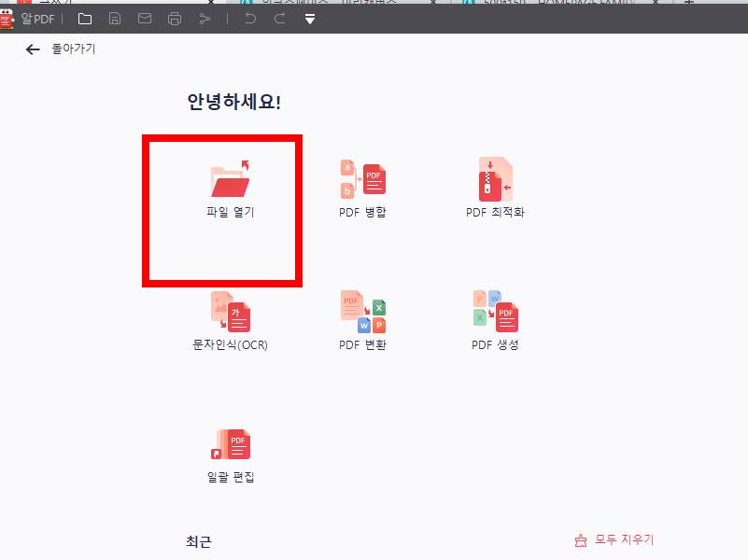Clear recent files with 모두 지우기
Viewport: 748px width, 560px height.
614,539
